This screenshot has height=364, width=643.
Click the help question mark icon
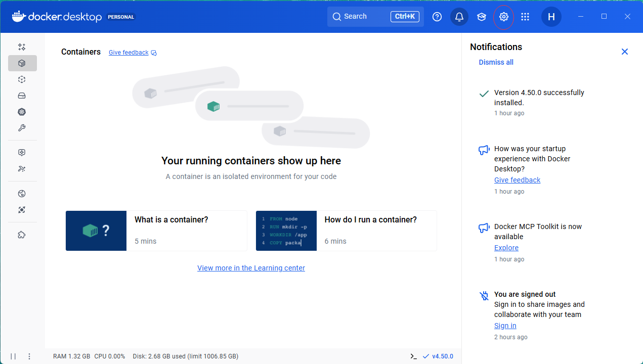pos(437,17)
